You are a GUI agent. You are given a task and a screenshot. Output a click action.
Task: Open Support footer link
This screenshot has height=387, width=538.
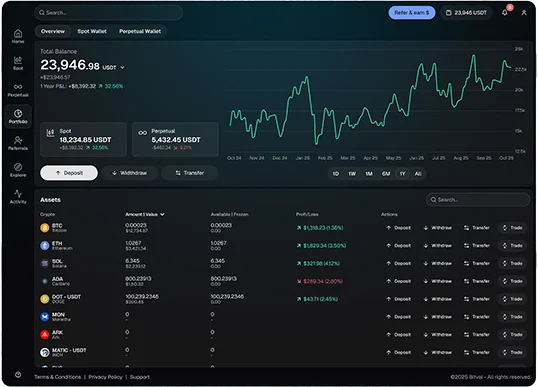click(x=140, y=377)
